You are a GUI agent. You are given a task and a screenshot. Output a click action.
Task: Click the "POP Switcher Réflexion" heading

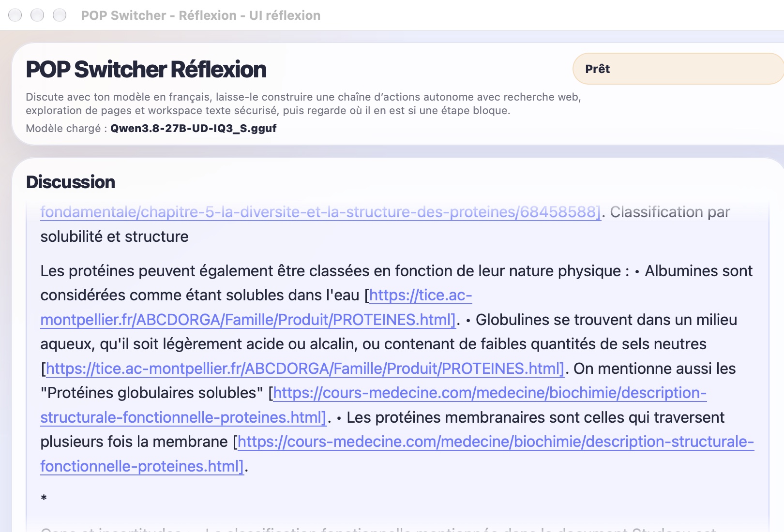click(146, 70)
